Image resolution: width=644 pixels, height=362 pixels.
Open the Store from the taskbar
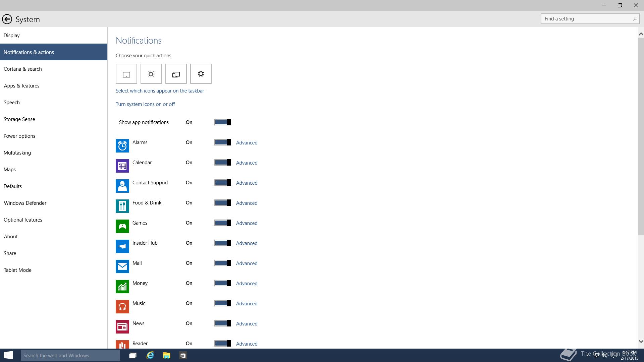pyautogui.click(x=183, y=355)
